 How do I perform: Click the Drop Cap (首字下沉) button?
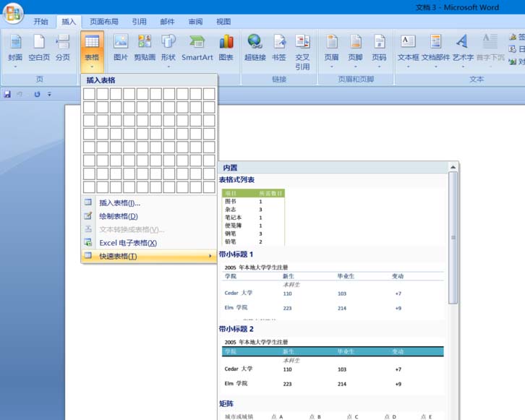(490, 50)
